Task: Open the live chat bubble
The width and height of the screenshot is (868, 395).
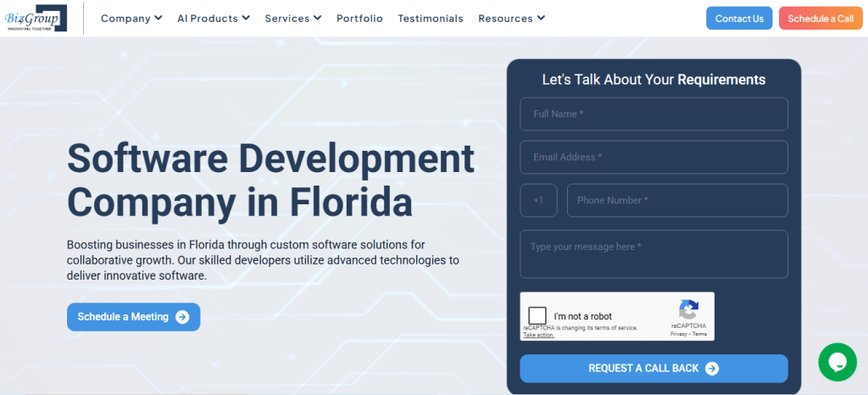Action: 837,362
